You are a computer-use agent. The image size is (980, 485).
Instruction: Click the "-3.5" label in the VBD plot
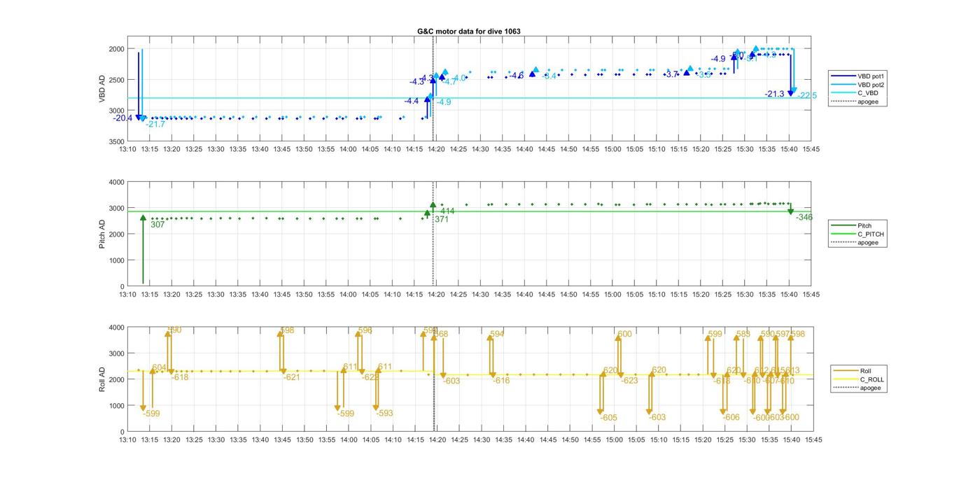pos(704,75)
